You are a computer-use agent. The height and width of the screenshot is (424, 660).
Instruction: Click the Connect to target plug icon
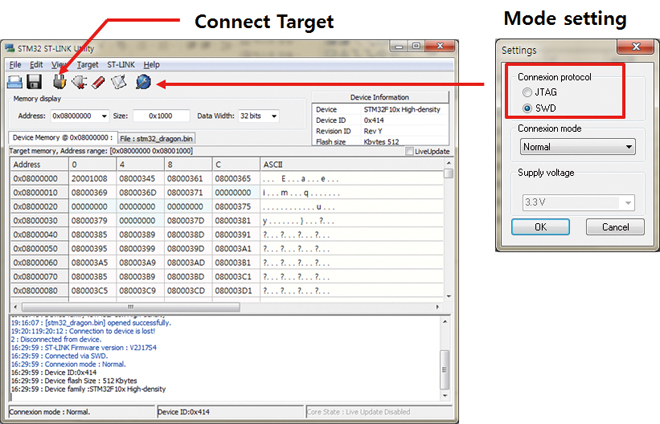pos(59,82)
